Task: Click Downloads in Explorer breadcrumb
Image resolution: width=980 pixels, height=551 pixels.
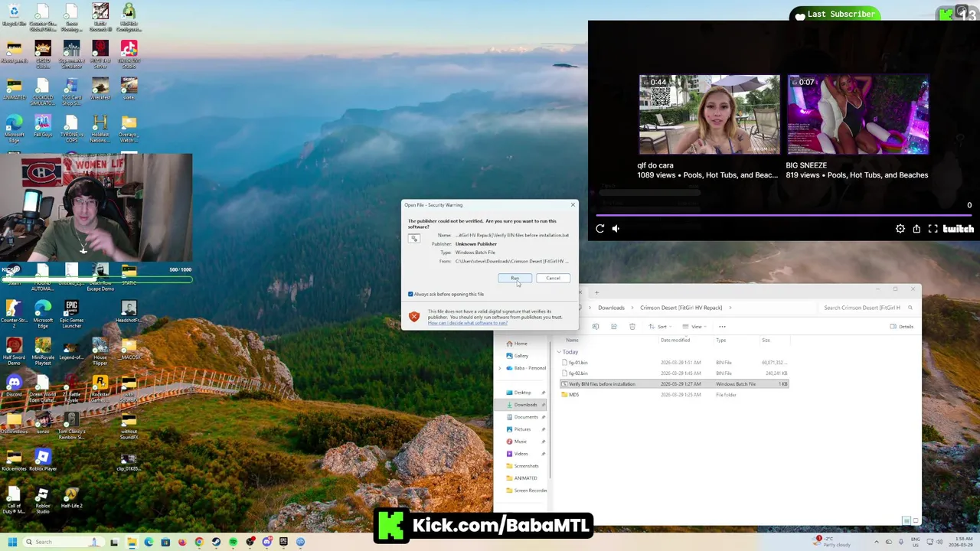Action: click(x=611, y=308)
